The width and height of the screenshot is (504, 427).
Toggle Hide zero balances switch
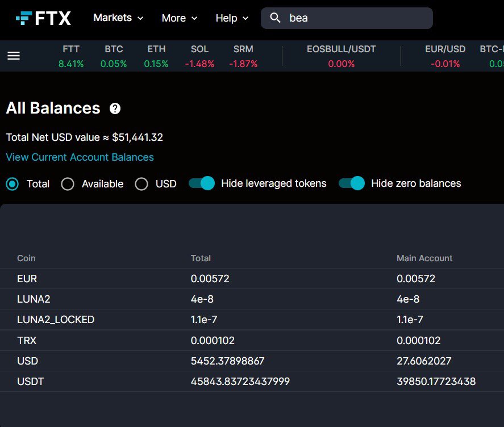(352, 183)
